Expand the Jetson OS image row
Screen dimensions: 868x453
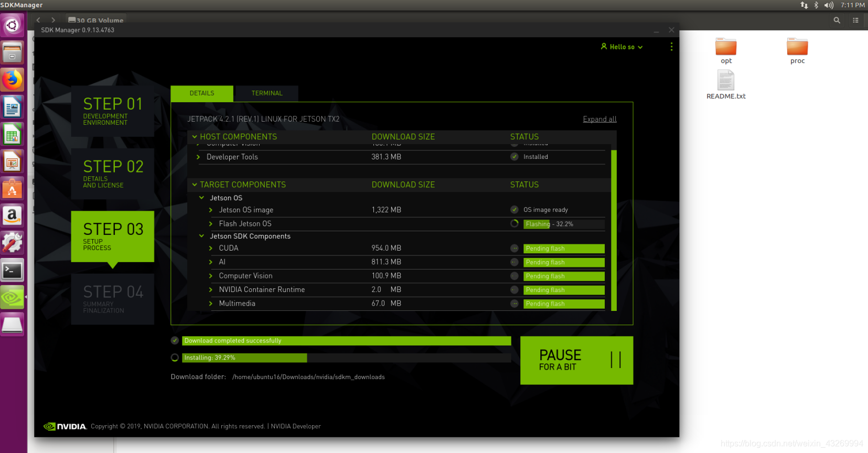pyautogui.click(x=211, y=210)
